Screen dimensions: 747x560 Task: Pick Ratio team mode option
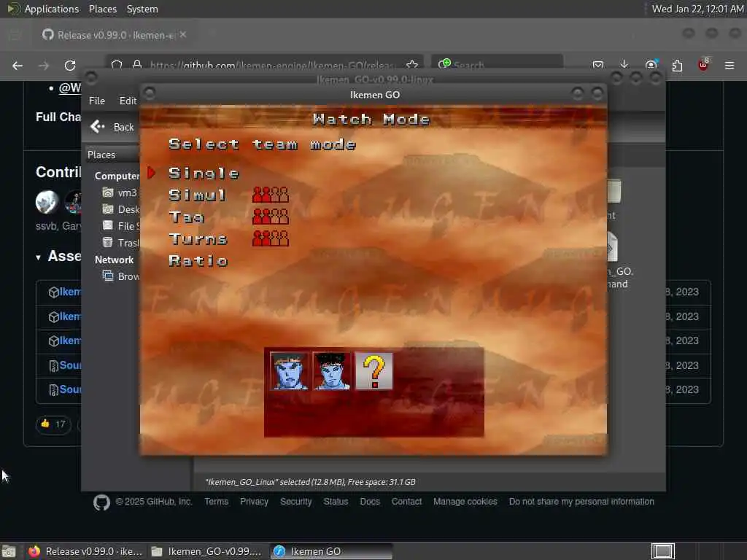pyautogui.click(x=198, y=261)
